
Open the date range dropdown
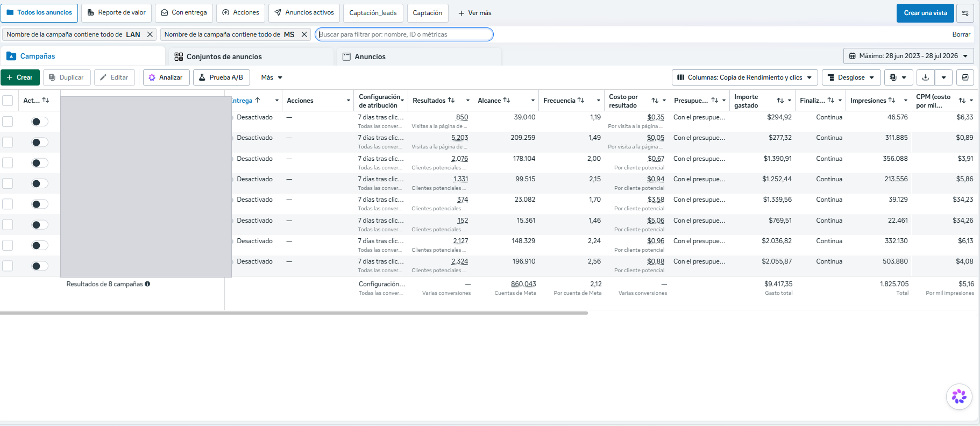(x=908, y=56)
